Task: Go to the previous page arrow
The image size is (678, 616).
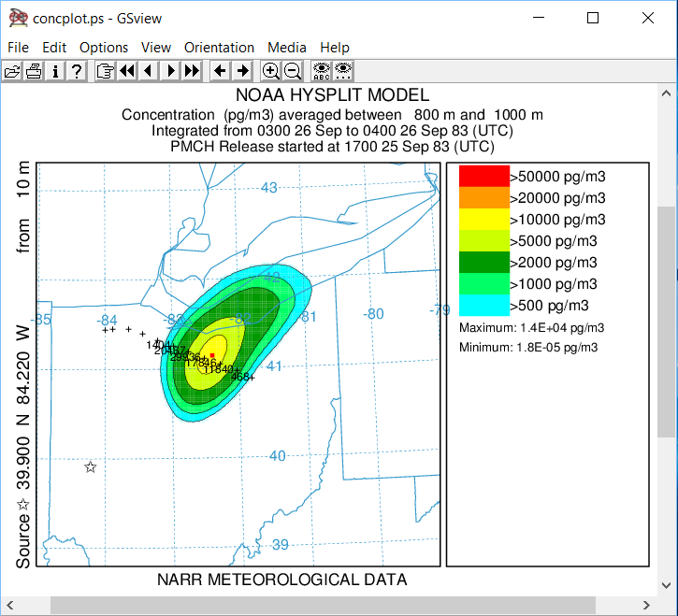Action: 148,70
